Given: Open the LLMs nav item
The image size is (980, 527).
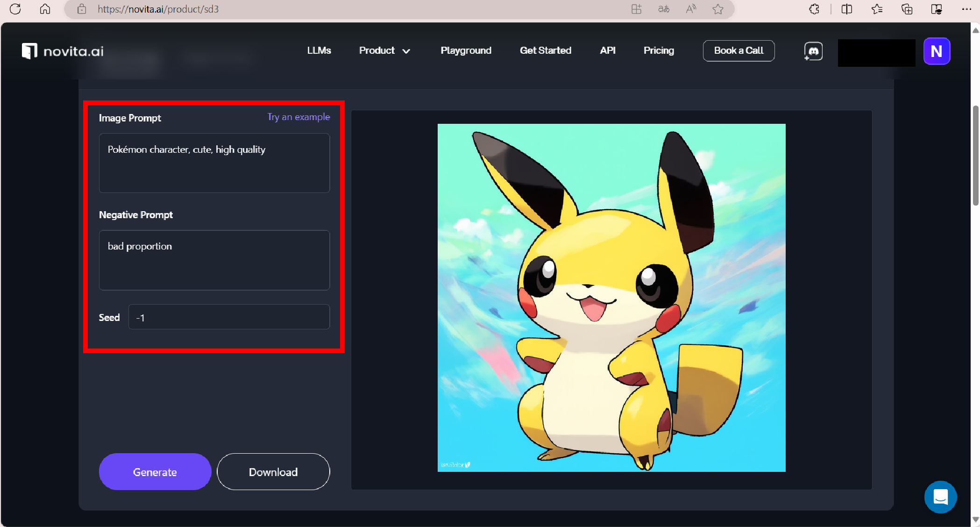Looking at the screenshot, I should [x=319, y=50].
